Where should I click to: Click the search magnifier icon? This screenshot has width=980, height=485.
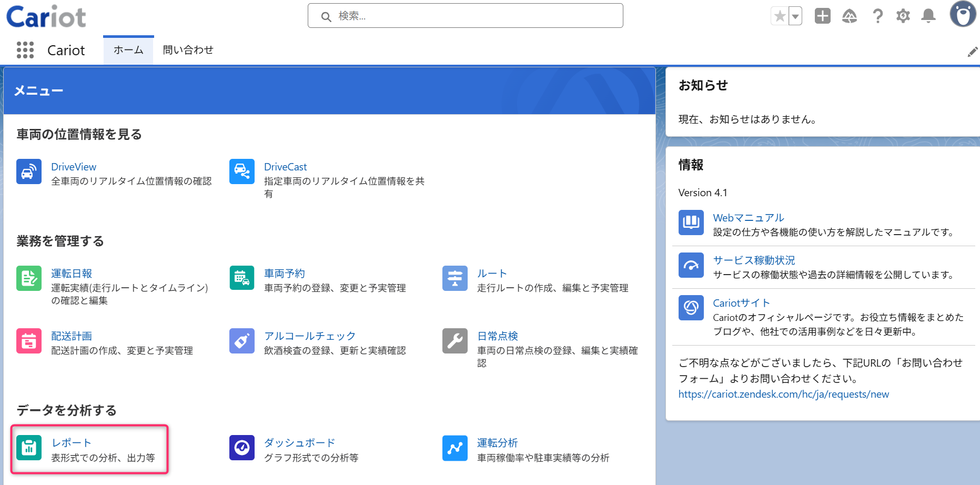point(326,17)
